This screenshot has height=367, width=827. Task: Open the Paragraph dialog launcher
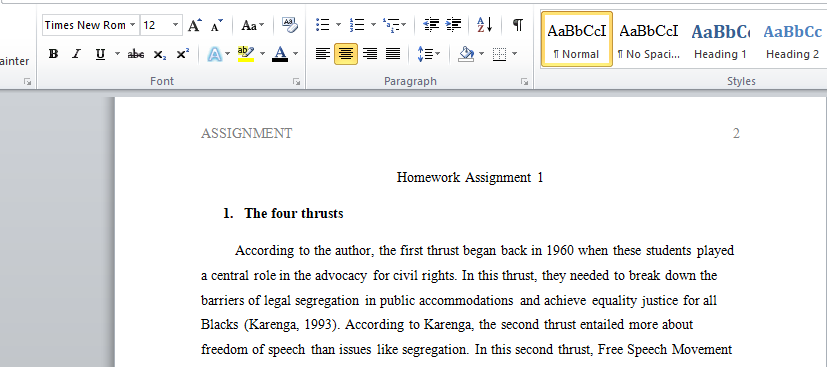(525, 82)
